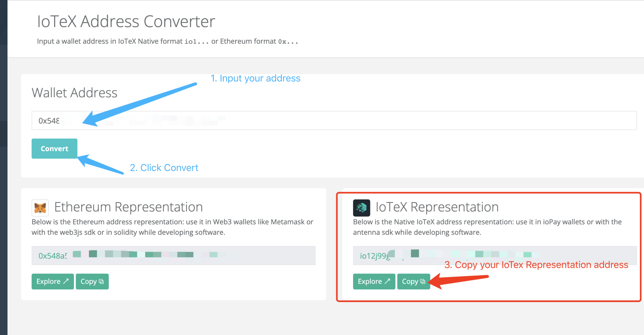The width and height of the screenshot is (644, 335).
Task: Click the IoTeX logo icon
Action: coord(361,208)
